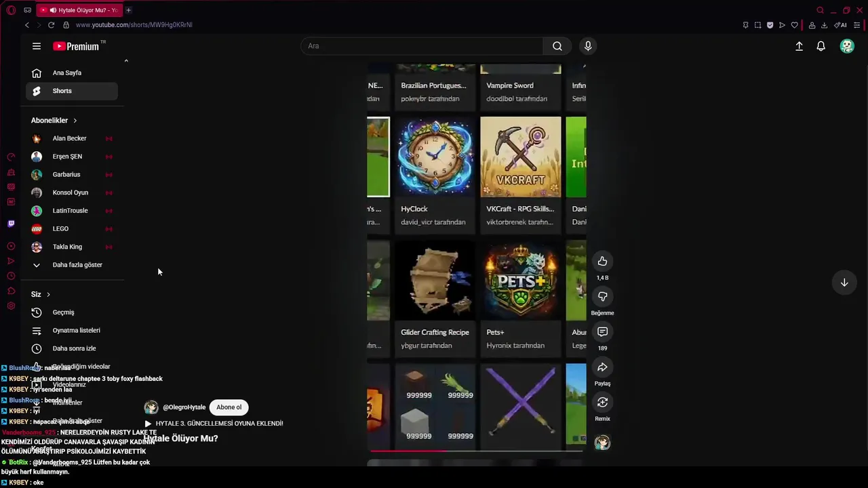This screenshot has height=488, width=868.
Task: Open the YouTube upload arrow icon
Action: coord(799,46)
